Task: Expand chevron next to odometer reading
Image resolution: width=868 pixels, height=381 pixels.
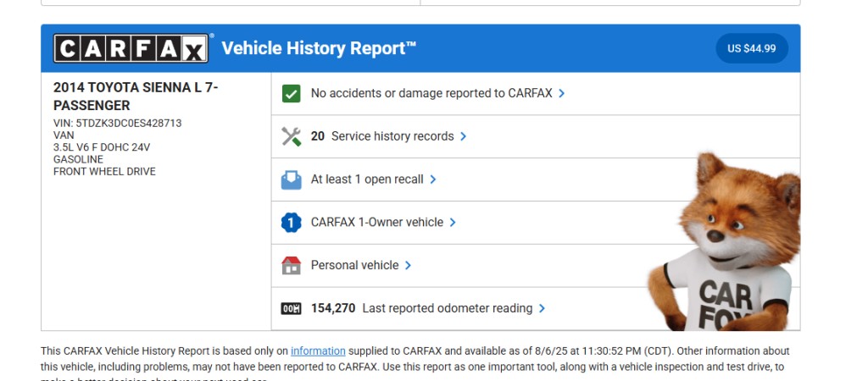Action: click(542, 308)
